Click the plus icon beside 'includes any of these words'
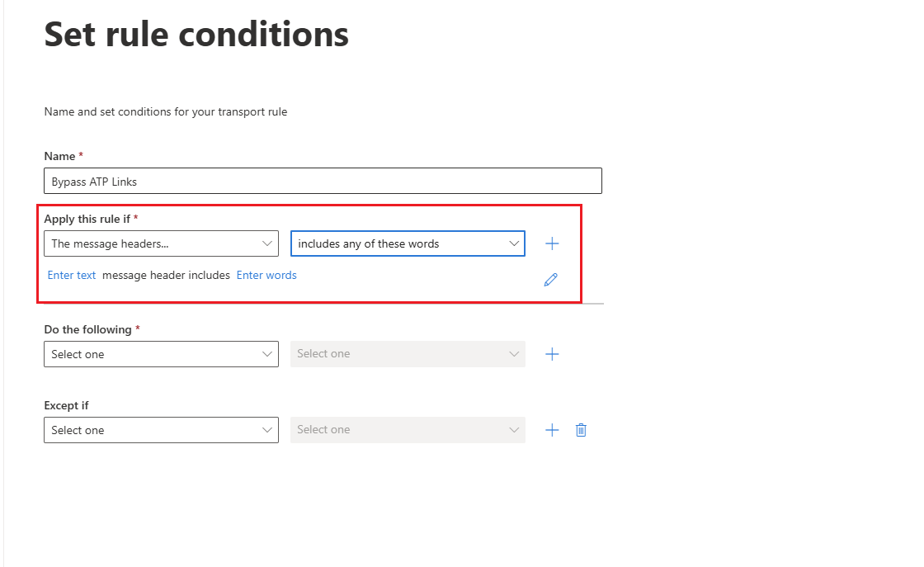The width and height of the screenshot is (924, 567). pos(552,243)
